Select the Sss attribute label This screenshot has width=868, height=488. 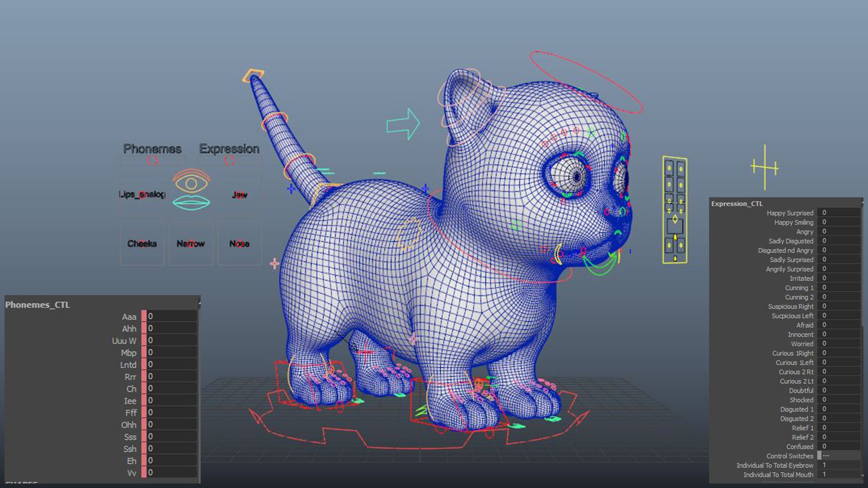(x=130, y=437)
